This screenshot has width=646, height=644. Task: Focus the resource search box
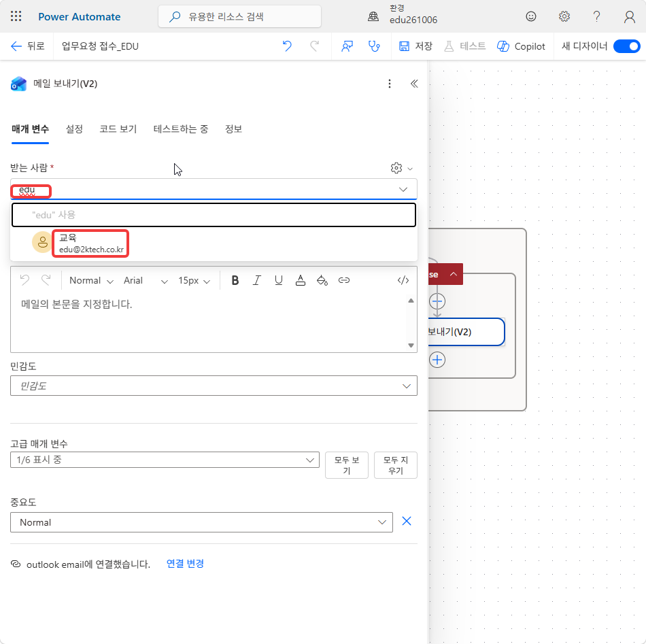[x=239, y=16]
